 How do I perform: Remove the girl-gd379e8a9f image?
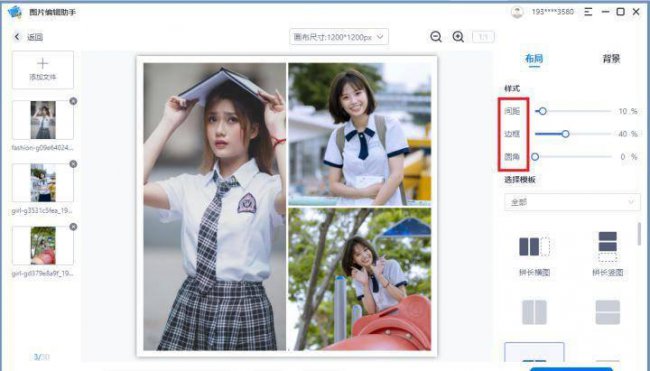point(73,227)
